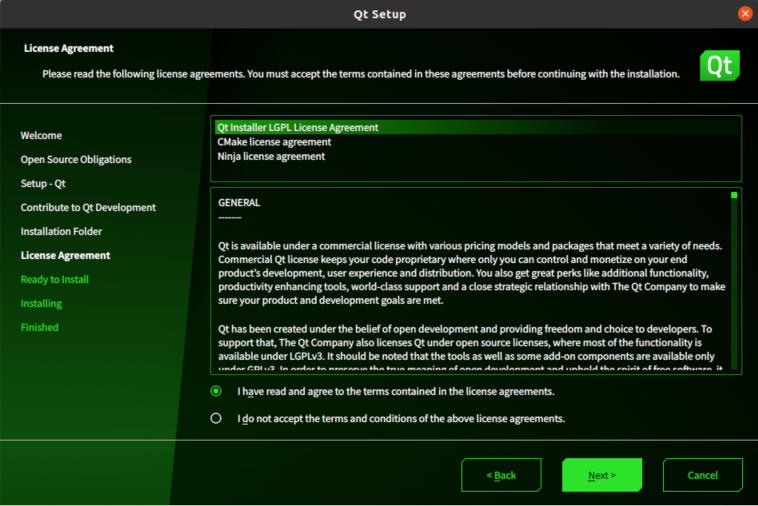
Task: Click the License Agreement sidebar step
Action: (65, 255)
